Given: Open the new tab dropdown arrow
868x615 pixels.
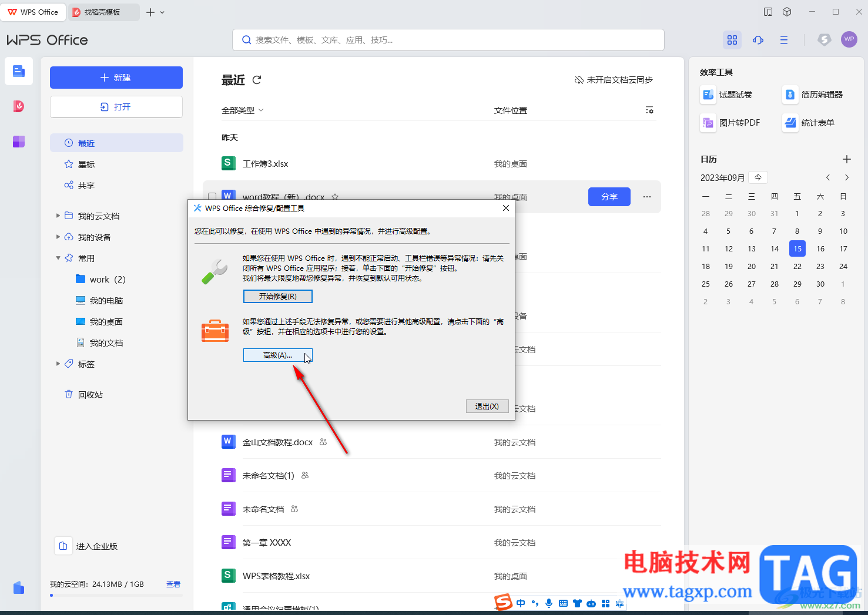Looking at the screenshot, I should (x=163, y=12).
